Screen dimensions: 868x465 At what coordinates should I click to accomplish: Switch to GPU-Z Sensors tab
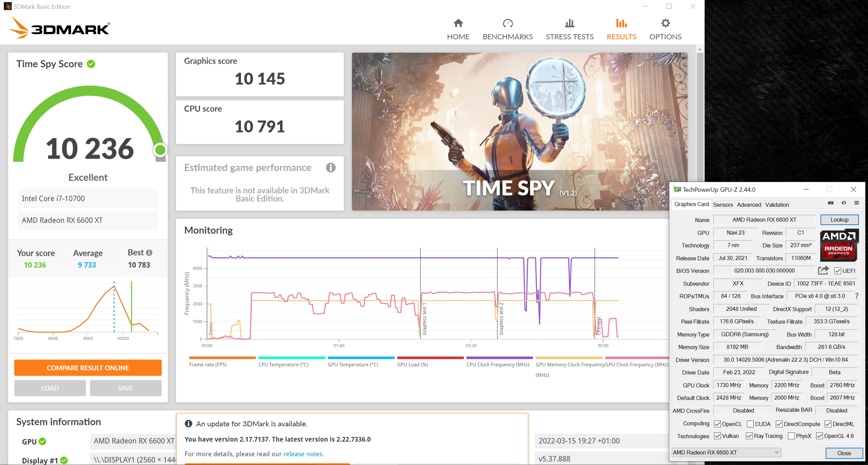723,205
